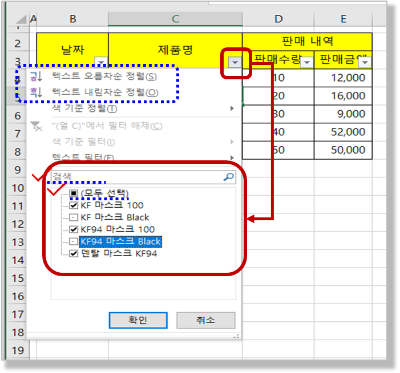The width and height of the screenshot is (400, 373).
Task: Click the resize grip of filter menu
Action: pos(236,336)
